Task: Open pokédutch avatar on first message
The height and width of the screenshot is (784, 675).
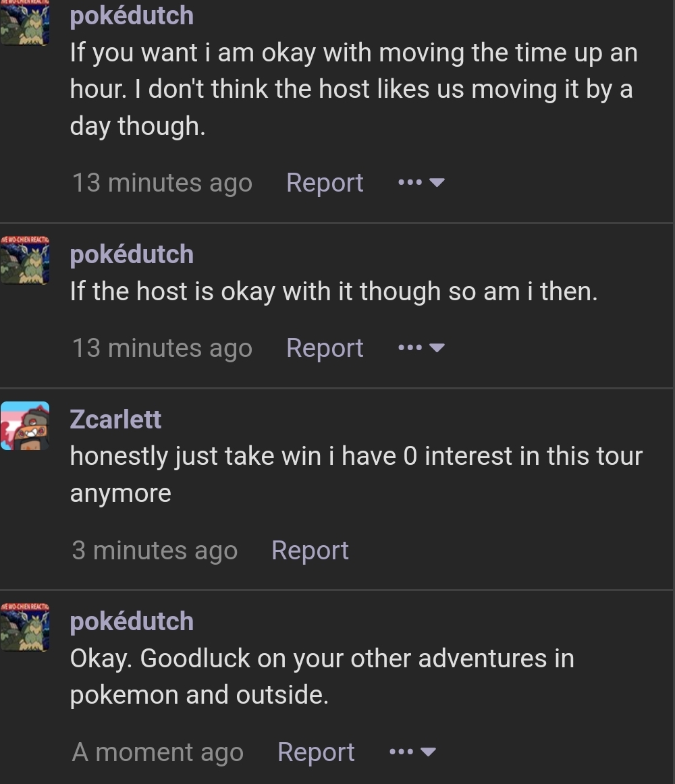Action: pyautogui.click(x=24, y=22)
